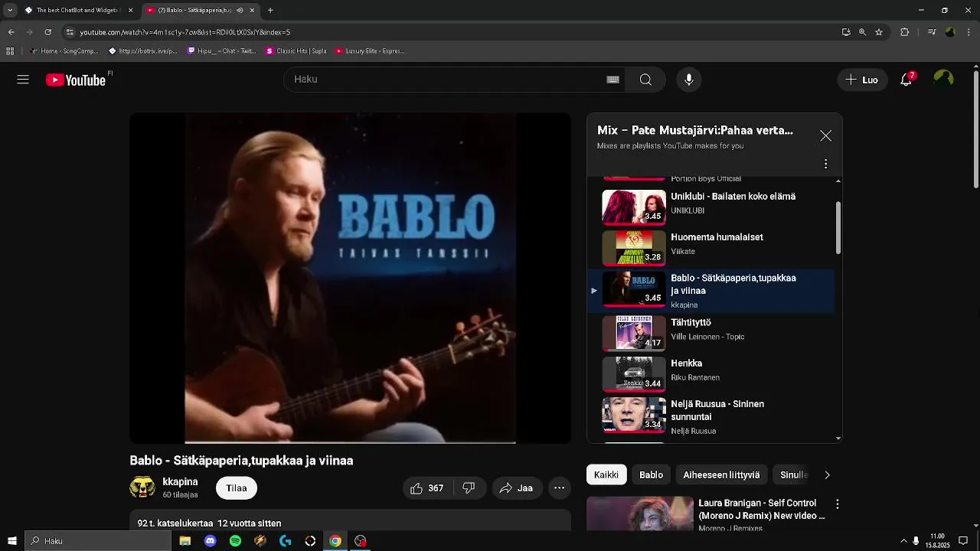
Task: Open the Classic Hits | Supla bookmark
Action: coord(296,51)
